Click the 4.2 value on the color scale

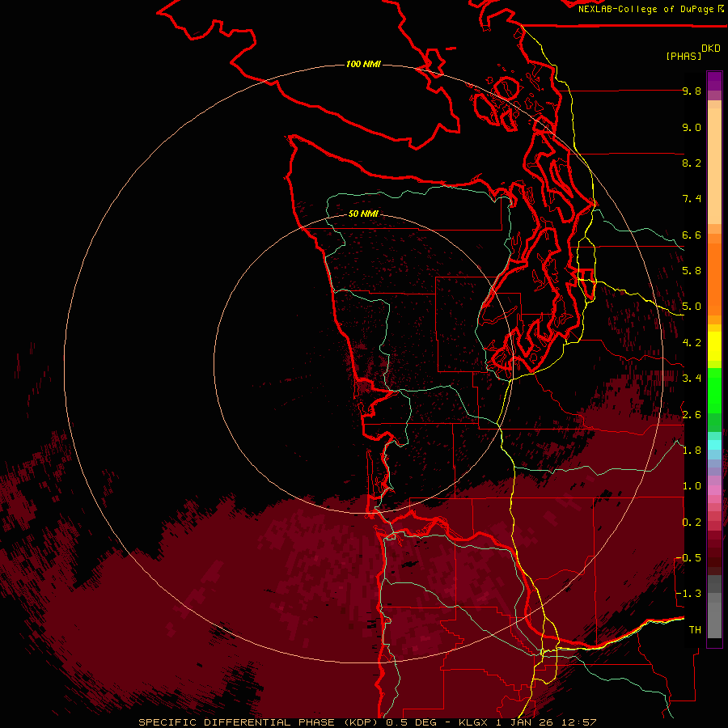[692, 343]
